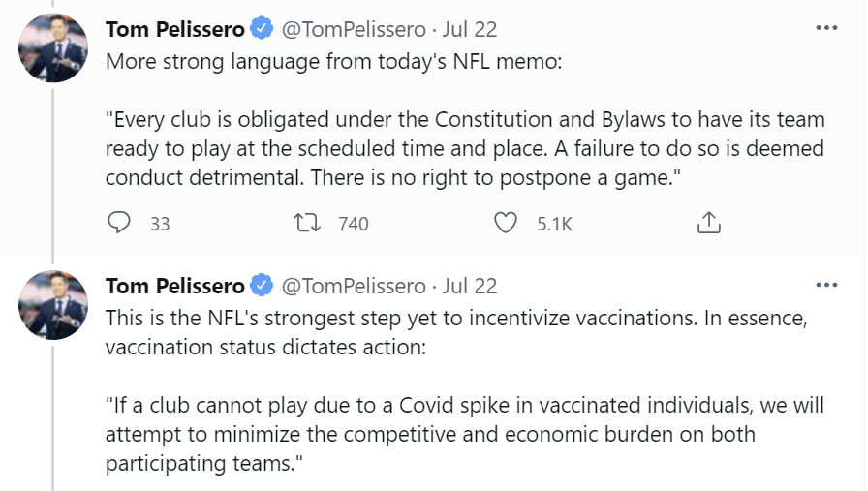The height and width of the screenshot is (491, 868).
Task: Open the Jul 22 timestamp of first tweet
Action: click(x=470, y=29)
